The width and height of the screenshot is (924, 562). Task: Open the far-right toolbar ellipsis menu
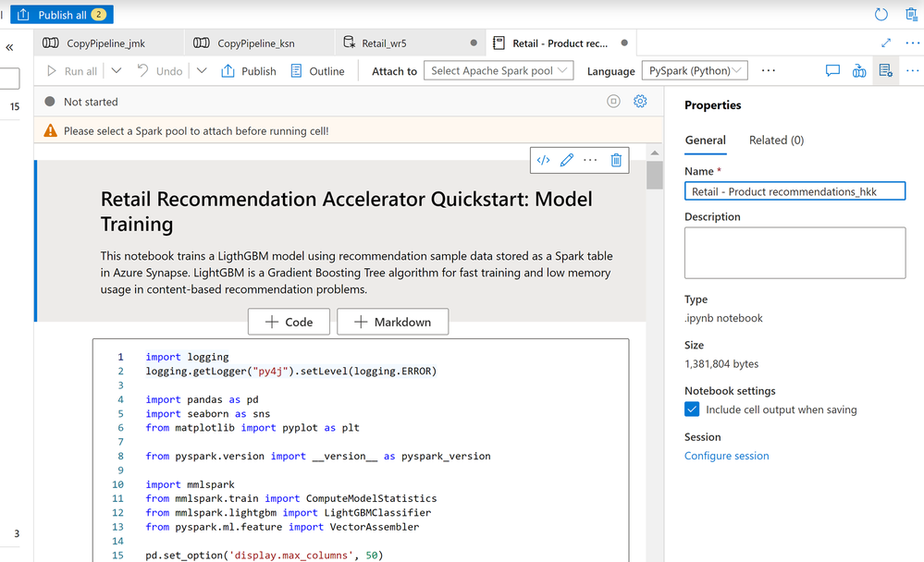pos(912,70)
